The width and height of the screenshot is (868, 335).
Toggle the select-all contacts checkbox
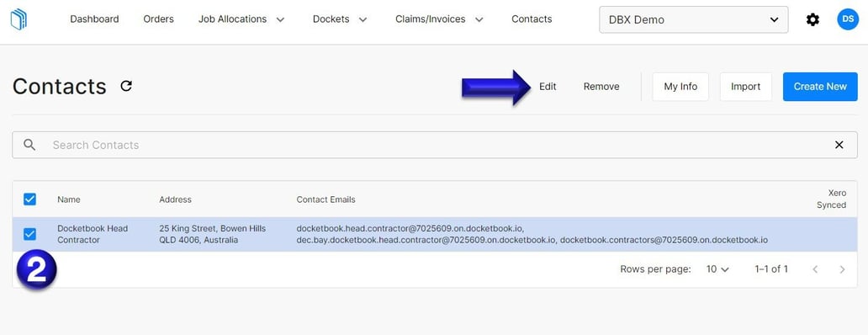[x=30, y=199]
